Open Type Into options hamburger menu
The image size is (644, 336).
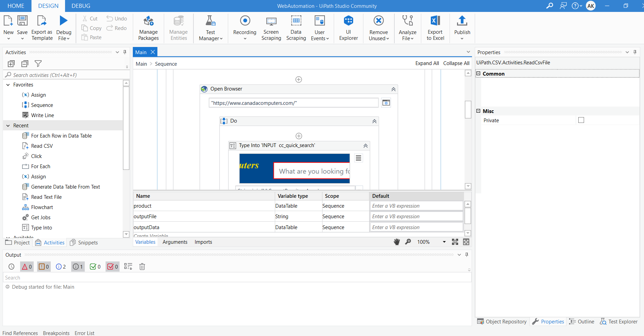(x=358, y=158)
